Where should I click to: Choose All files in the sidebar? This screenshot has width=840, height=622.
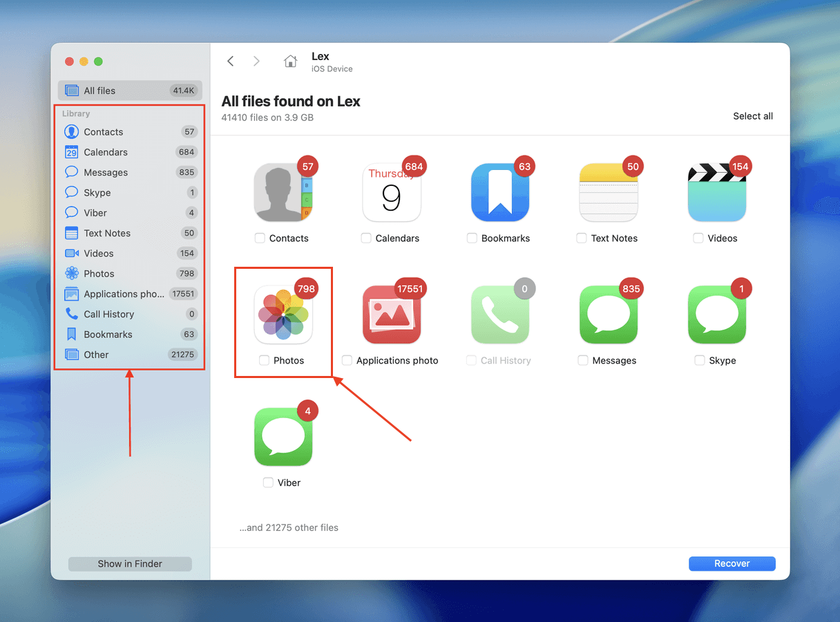pyautogui.click(x=99, y=91)
